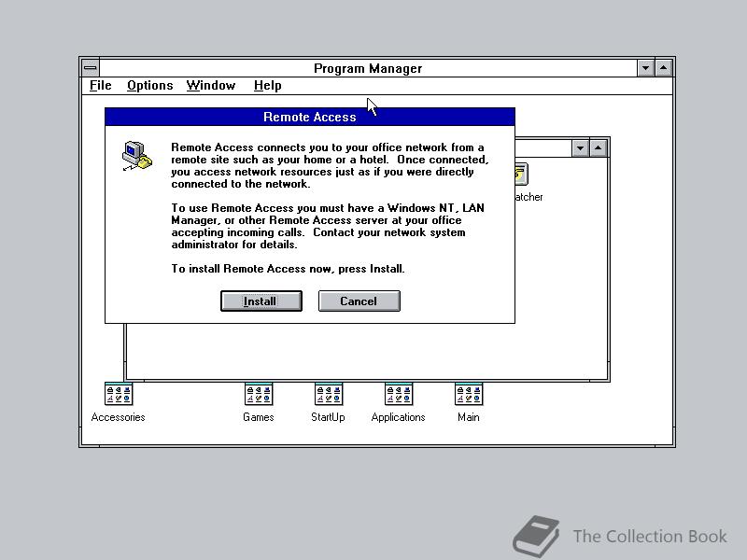Image resolution: width=747 pixels, height=560 pixels.
Task: Open the Games program group
Action: [258, 393]
